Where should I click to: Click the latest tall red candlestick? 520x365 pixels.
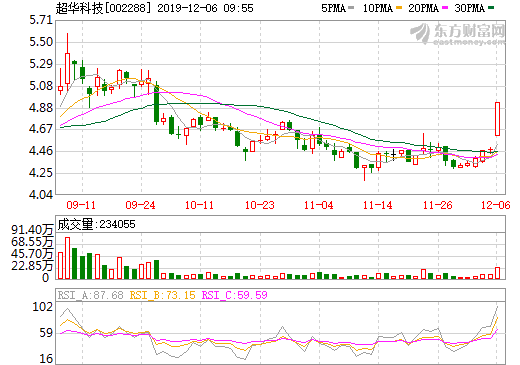pyautogui.click(x=497, y=119)
